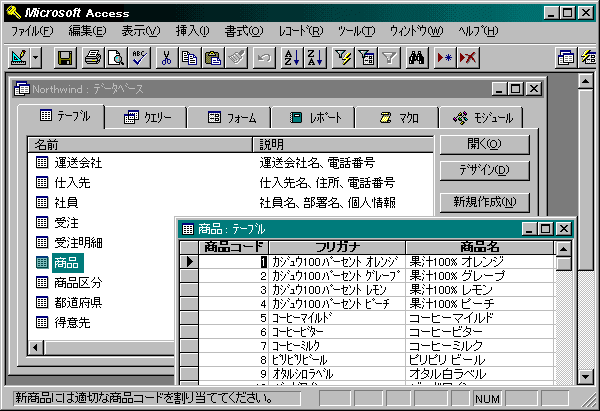Switch to the モジュール tab
The width and height of the screenshot is (600, 411).
482,117
